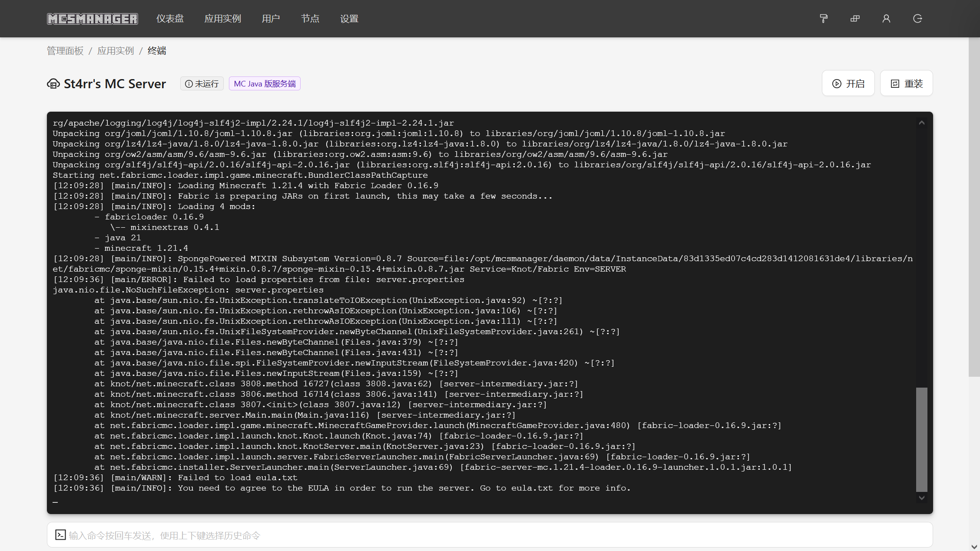Click the 'java.nio.file.NoSuchFileException' line
Image resolution: width=980 pixels, height=551 pixels.
[x=188, y=290]
